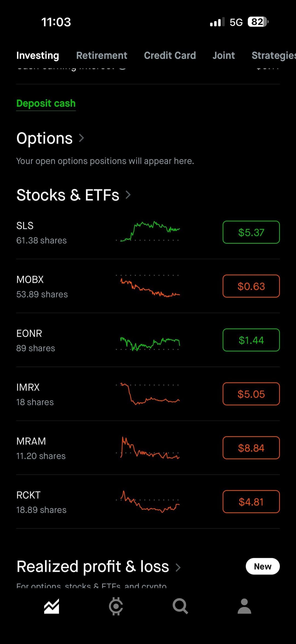This screenshot has width=296, height=644.
Task: Switch to the Retirement tab
Action: click(102, 55)
